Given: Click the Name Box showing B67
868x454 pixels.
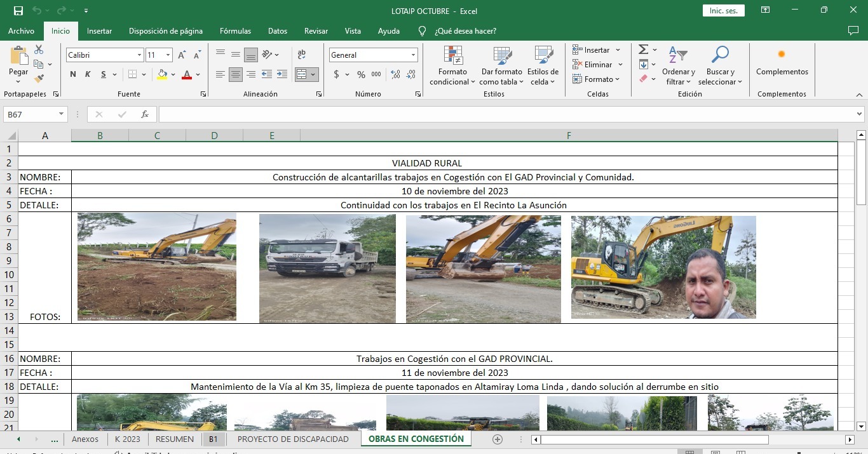Looking at the screenshot, I should coord(31,114).
